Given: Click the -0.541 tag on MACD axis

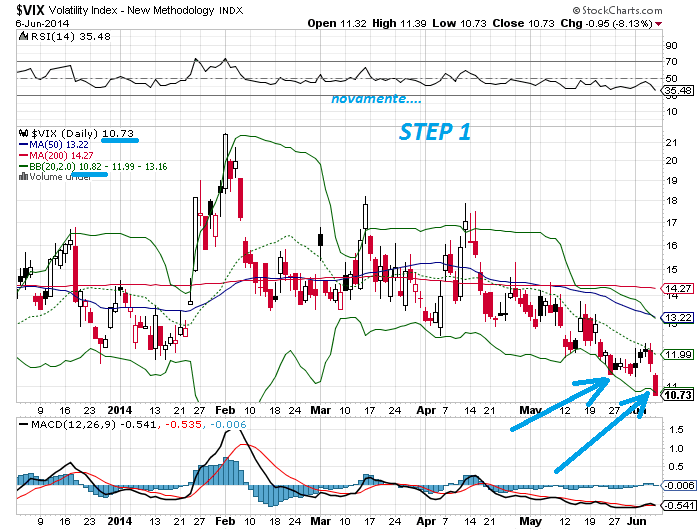Looking at the screenshot, I should pos(679,505).
